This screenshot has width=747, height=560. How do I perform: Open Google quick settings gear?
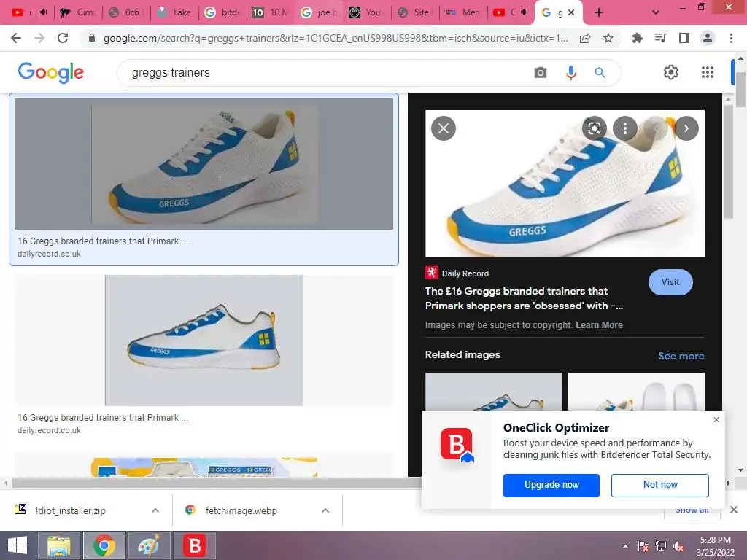click(x=671, y=72)
